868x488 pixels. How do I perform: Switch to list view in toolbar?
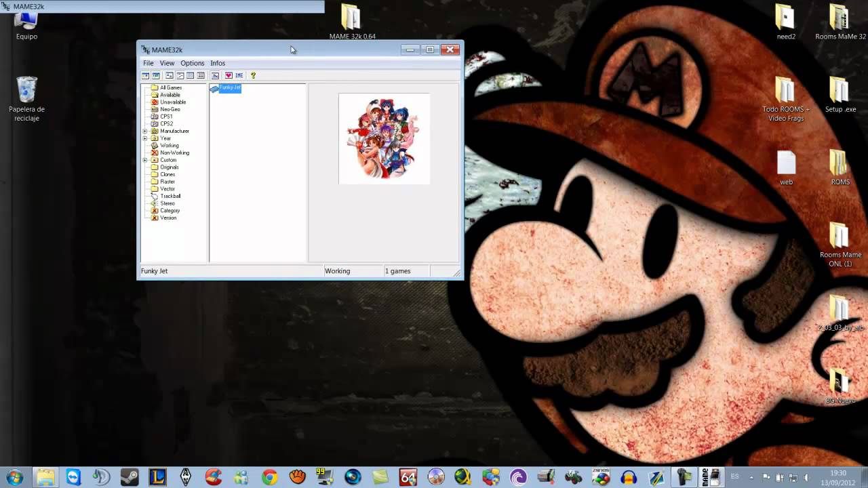click(191, 75)
